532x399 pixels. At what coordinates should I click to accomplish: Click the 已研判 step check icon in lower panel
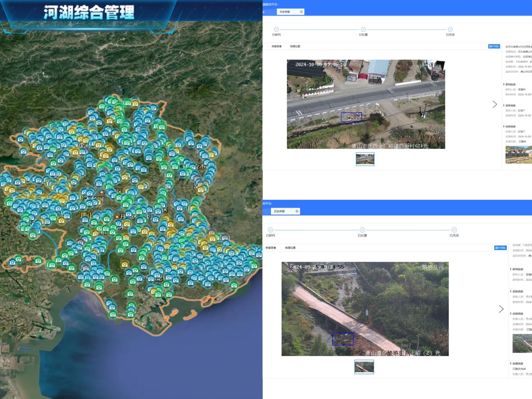pyautogui.click(x=270, y=230)
